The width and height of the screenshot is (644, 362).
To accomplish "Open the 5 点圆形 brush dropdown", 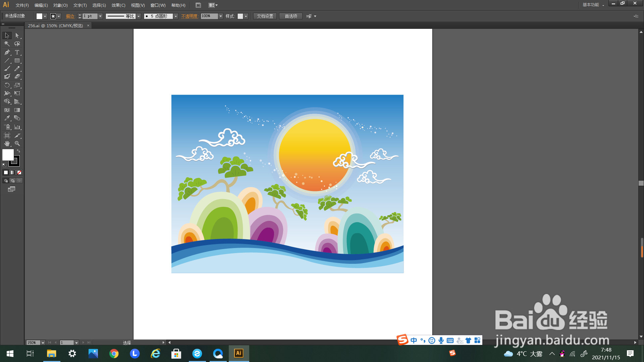I will click(176, 16).
